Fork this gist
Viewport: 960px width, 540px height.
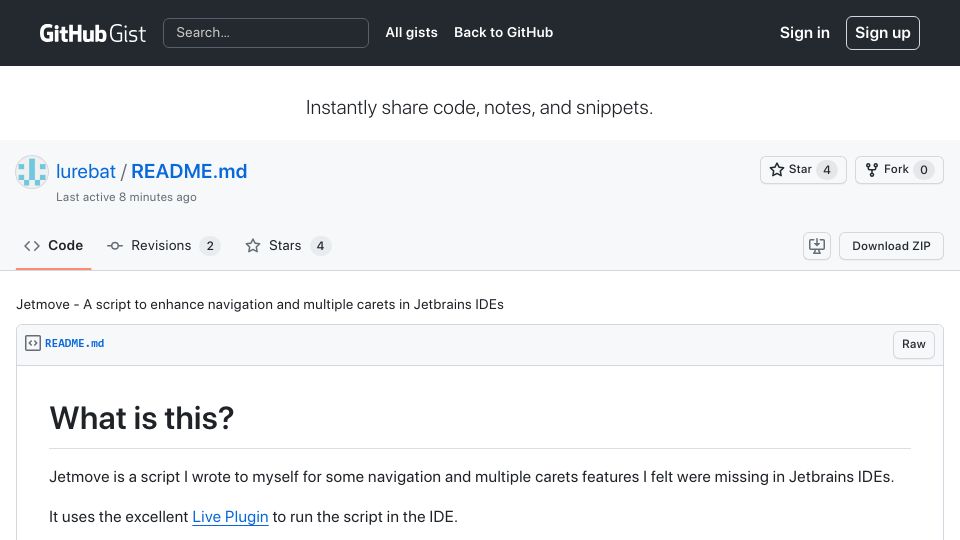[x=899, y=170]
